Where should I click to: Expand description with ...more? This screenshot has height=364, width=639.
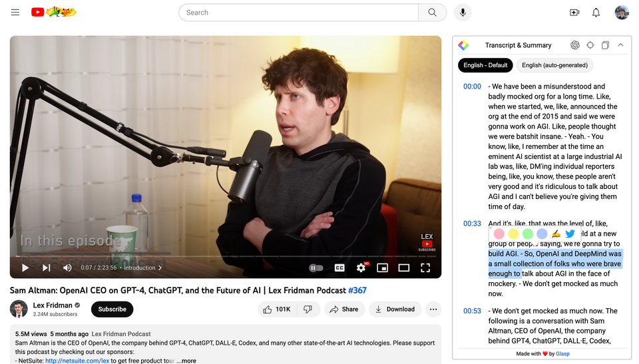[x=186, y=361]
